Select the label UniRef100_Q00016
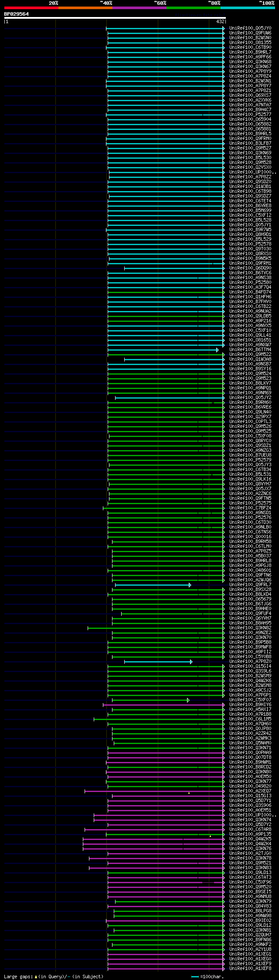Screen dimensions: 279x980 [250, 536]
